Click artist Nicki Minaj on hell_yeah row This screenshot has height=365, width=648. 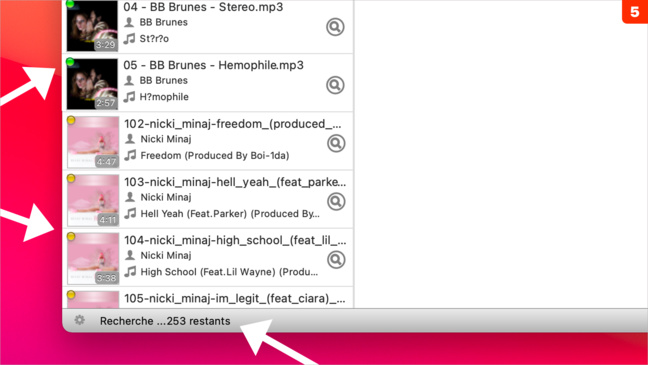pyautogui.click(x=166, y=197)
